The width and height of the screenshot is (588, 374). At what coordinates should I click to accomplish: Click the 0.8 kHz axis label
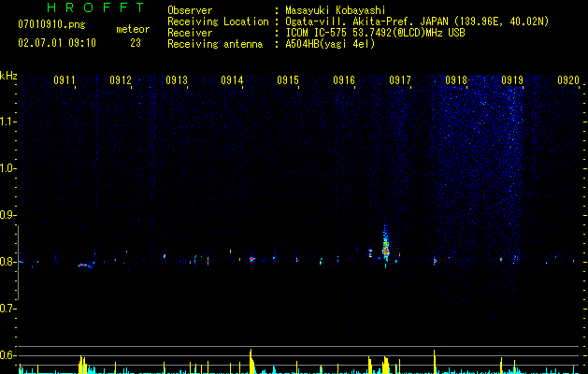8,262
